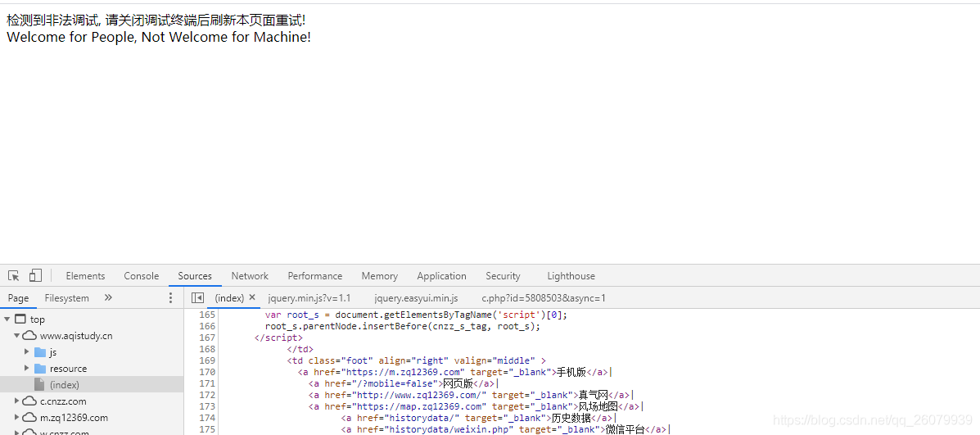
Task: Open the jquery.min.js?v=1.1 file tab
Action: pos(309,298)
